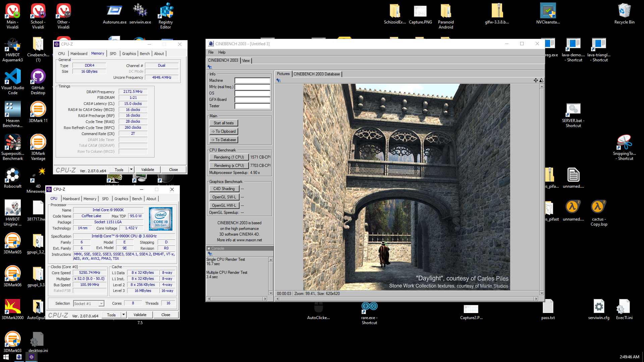The image size is (644, 362).
Task: Launch 3DMark06 shortcut
Action: 13,277
